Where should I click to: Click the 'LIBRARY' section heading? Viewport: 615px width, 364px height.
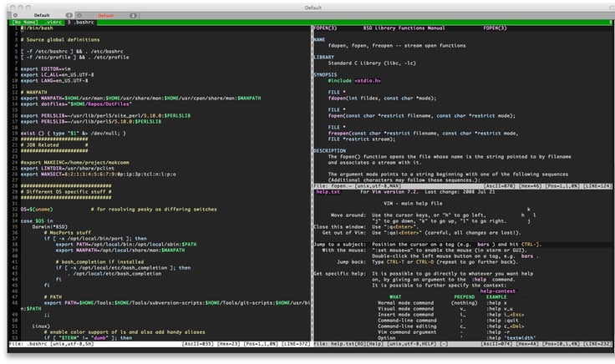click(323, 58)
